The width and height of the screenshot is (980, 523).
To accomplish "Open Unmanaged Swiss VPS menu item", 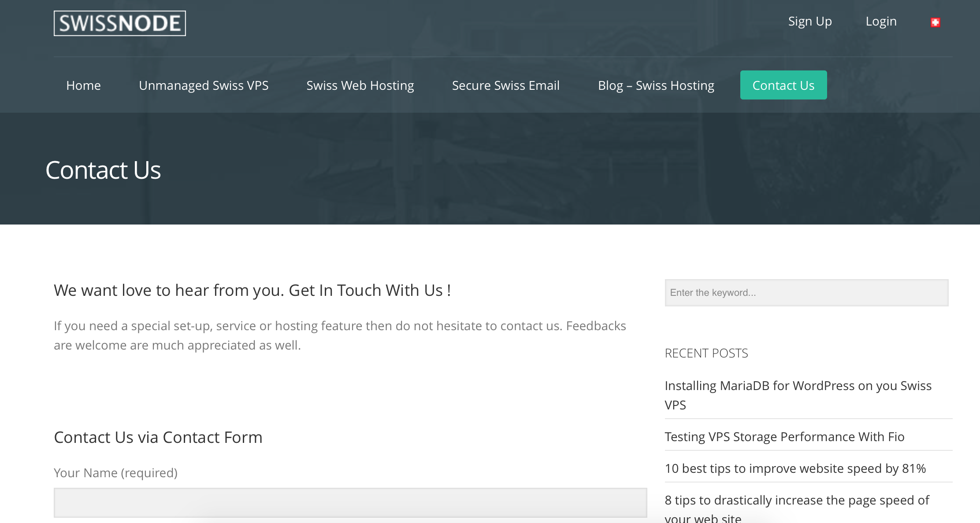I will 204,85.
